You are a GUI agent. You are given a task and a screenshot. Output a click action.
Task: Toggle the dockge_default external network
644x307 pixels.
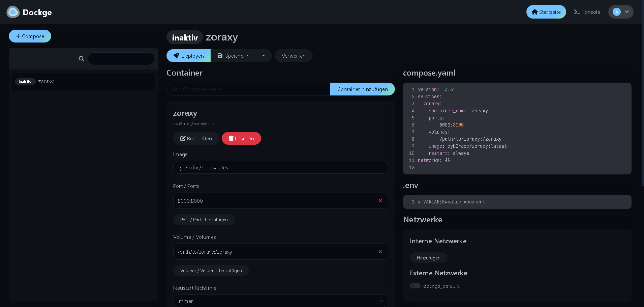tap(415, 286)
